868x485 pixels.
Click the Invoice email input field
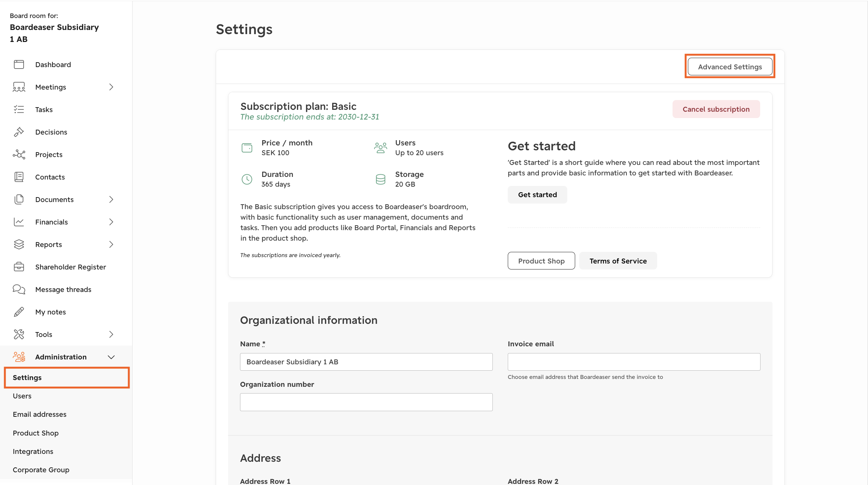coord(634,362)
